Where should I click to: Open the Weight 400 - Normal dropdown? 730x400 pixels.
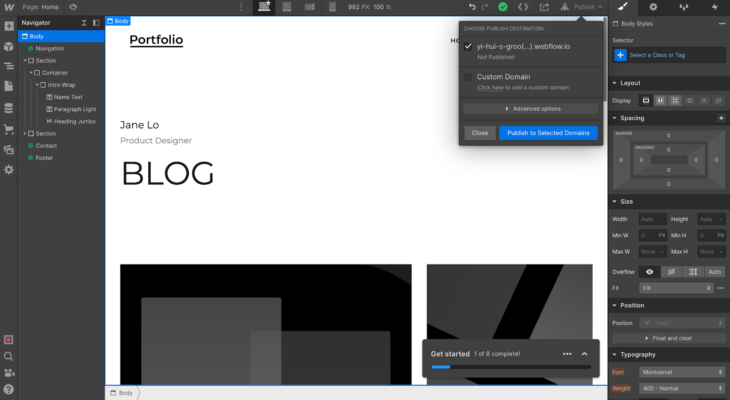[682, 388]
